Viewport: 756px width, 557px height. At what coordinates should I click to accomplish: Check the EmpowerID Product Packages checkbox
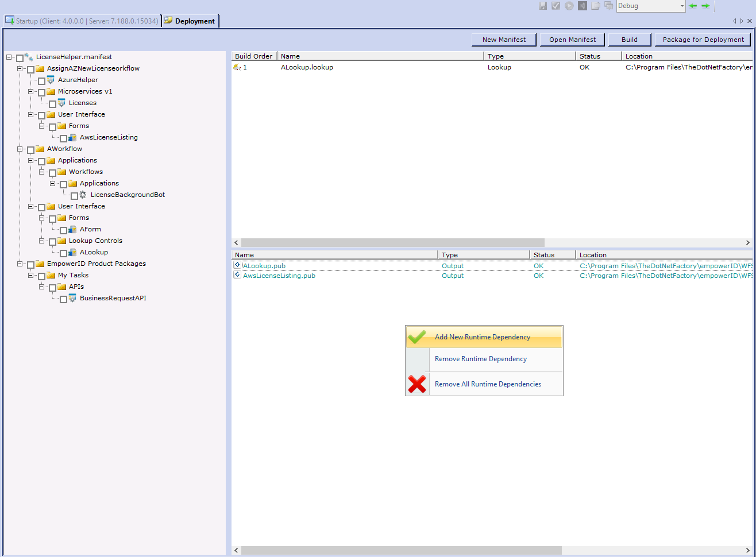(30, 264)
